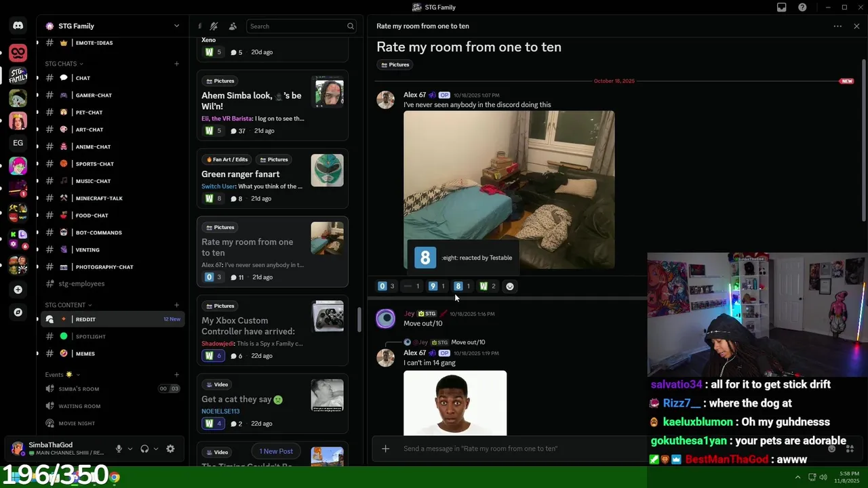This screenshot has width=868, height=488.
Task: Open the red mustache server icon
Action: click(x=18, y=52)
